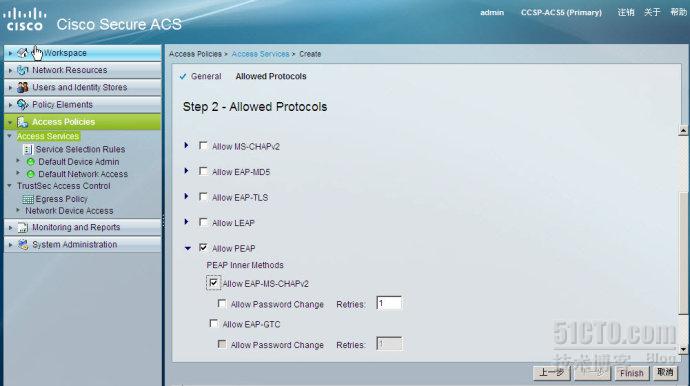This screenshot has width=690, height=386.
Task: Click the 注销 logout link
Action: [x=626, y=12]
